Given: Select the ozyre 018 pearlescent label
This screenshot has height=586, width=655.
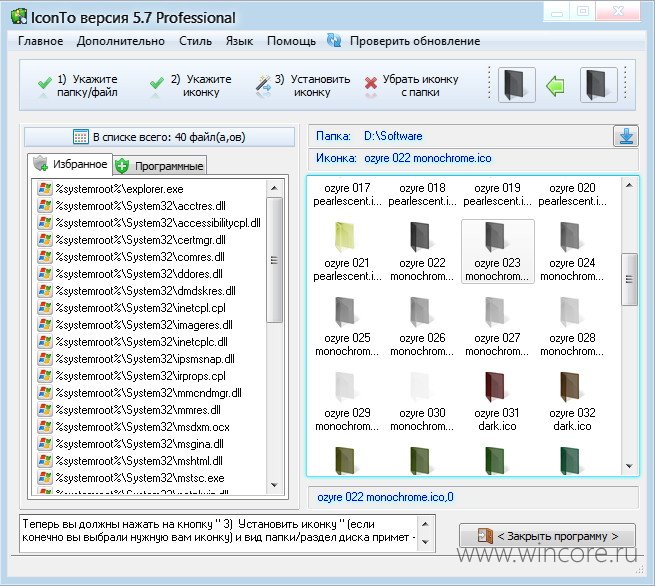Looking at the screenshot, I should tap(422, 195).
